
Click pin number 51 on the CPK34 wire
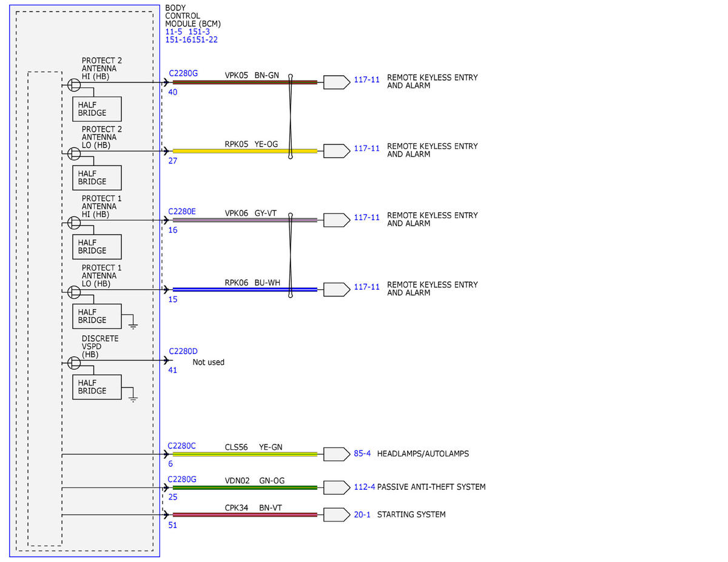173,526
